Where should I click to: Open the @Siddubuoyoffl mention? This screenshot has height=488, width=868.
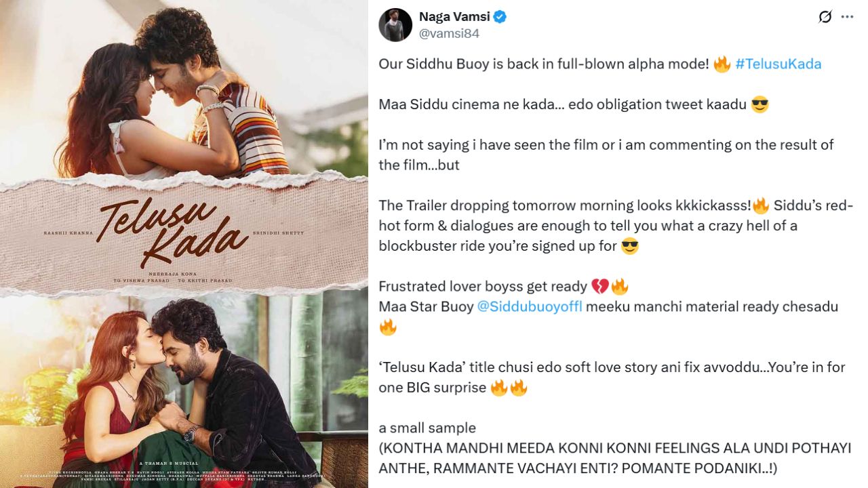click(x=530, y=306)
